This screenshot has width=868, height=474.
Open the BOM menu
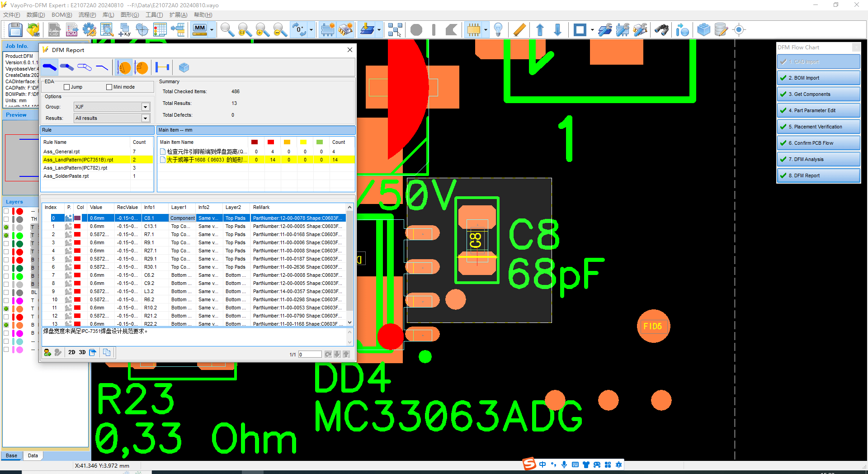[x=61, y=14]
